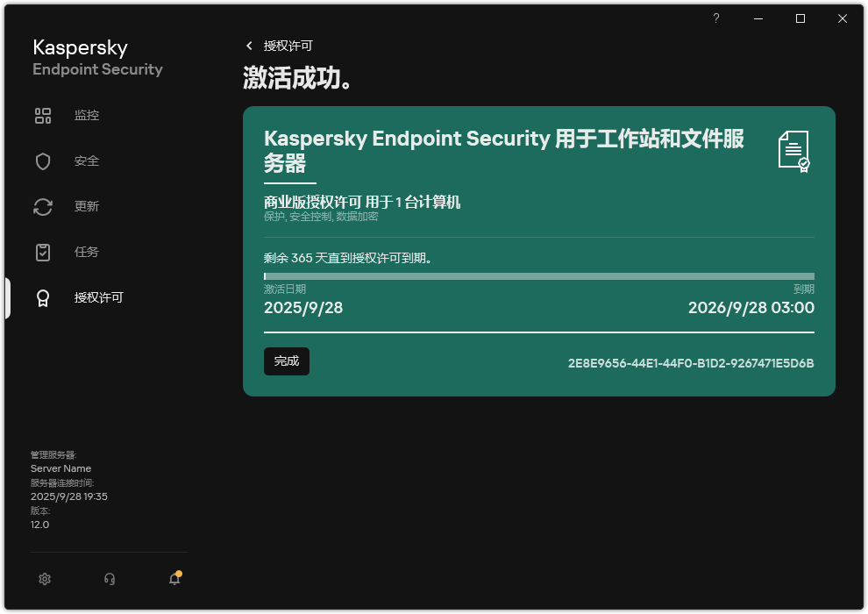
Task: Click the 授权许可 ribbon badge icon
Action: (x=43, y=298)
